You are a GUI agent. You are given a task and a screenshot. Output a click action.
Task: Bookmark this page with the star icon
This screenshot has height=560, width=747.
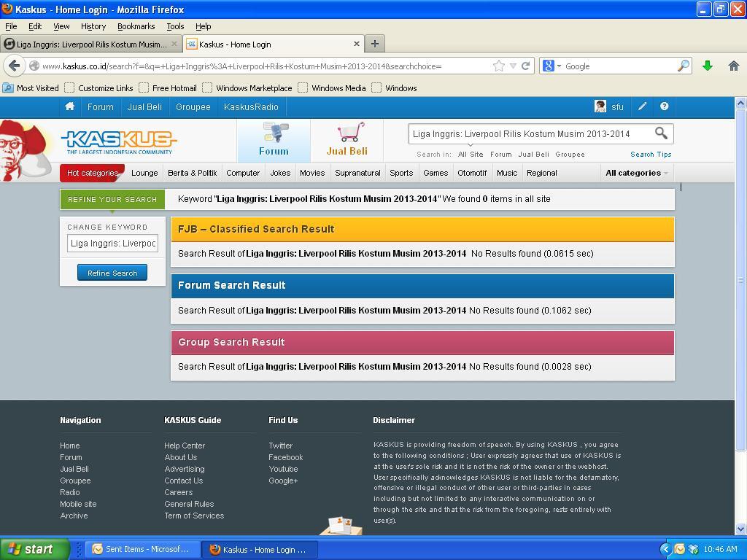[x=499, y=66]
